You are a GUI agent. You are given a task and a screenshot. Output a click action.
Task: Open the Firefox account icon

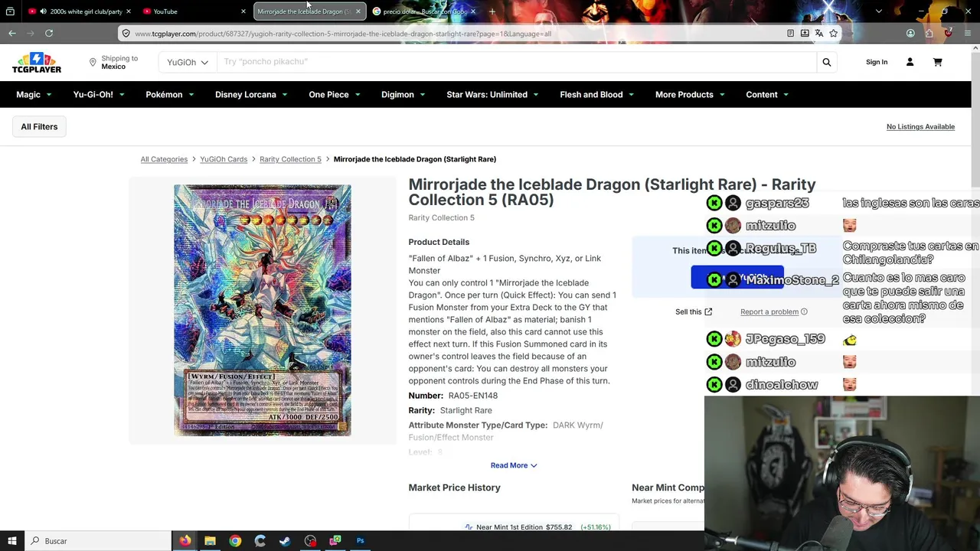coord(910,33)
